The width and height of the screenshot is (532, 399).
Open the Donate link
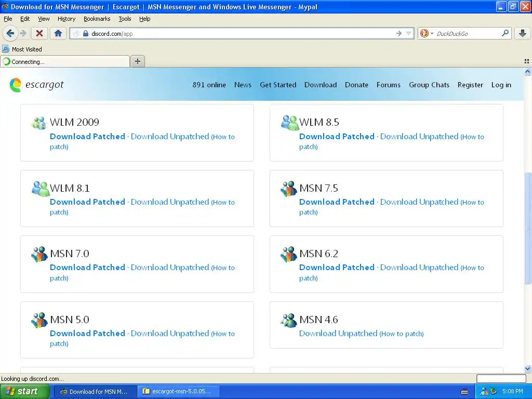point(356,85)
